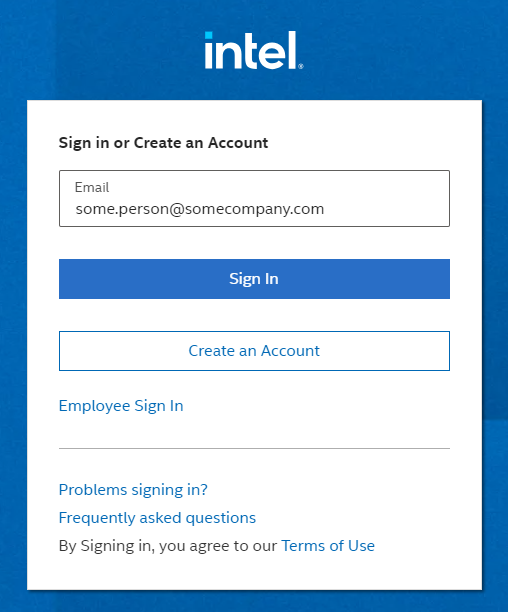The height and width of the screenshot is (612, 508).
Task: Open the Terms of Use link
Action: click(x=328, y=546)
